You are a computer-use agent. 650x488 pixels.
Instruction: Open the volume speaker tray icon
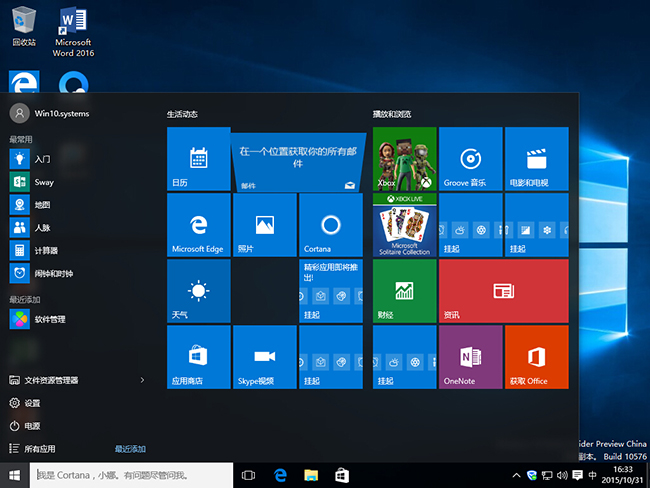(562, 475)
